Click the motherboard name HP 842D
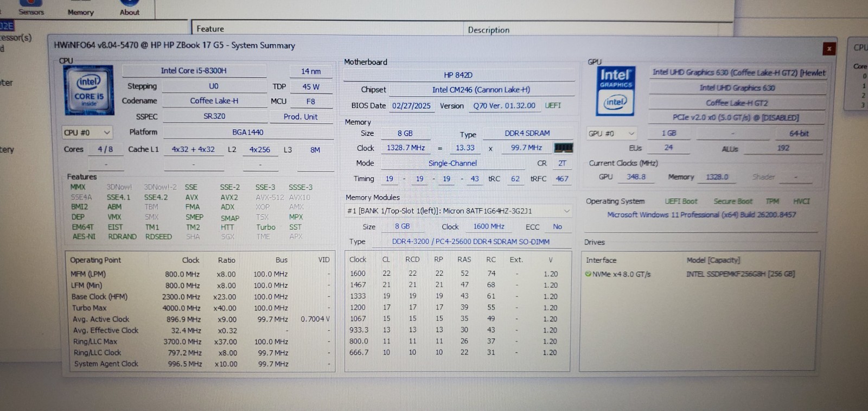The height and width of the screenshot is (411, 868). [x=458, y=75]
